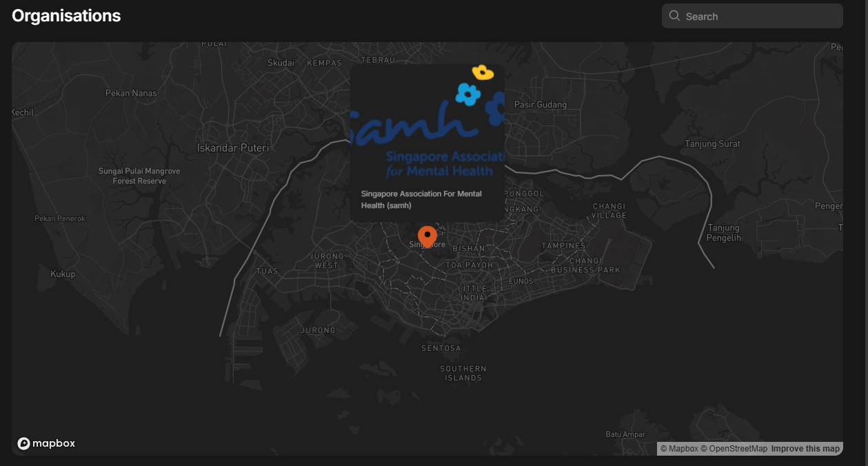This screenshot has height=466, width=868.
Task: Click the Pekan Nanas map label
Action: pyautogui.click(x=131, y=93)
